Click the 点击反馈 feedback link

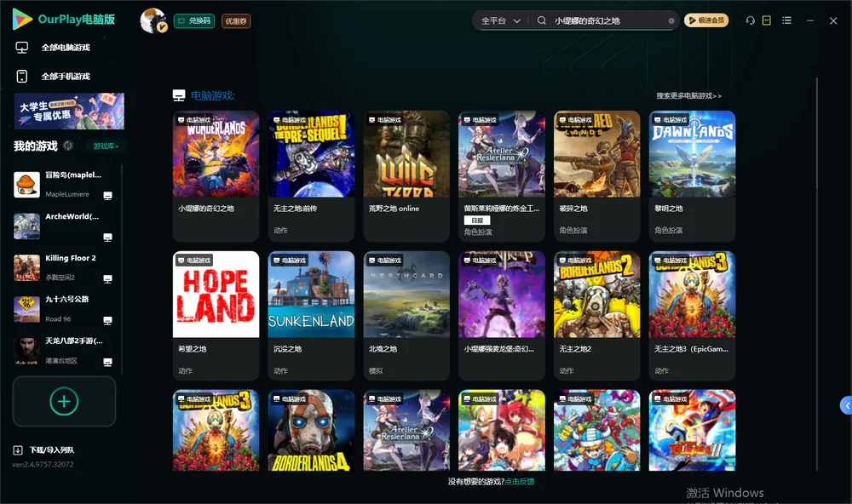[x=520, y=481]
